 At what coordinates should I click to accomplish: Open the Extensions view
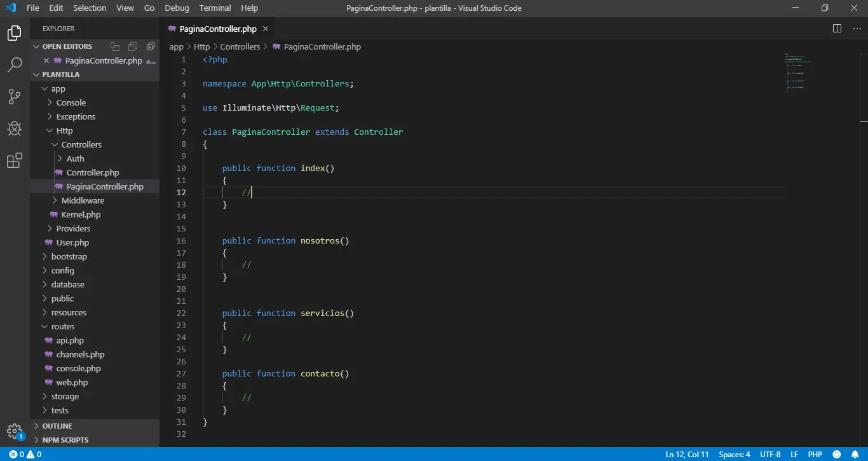14,160
